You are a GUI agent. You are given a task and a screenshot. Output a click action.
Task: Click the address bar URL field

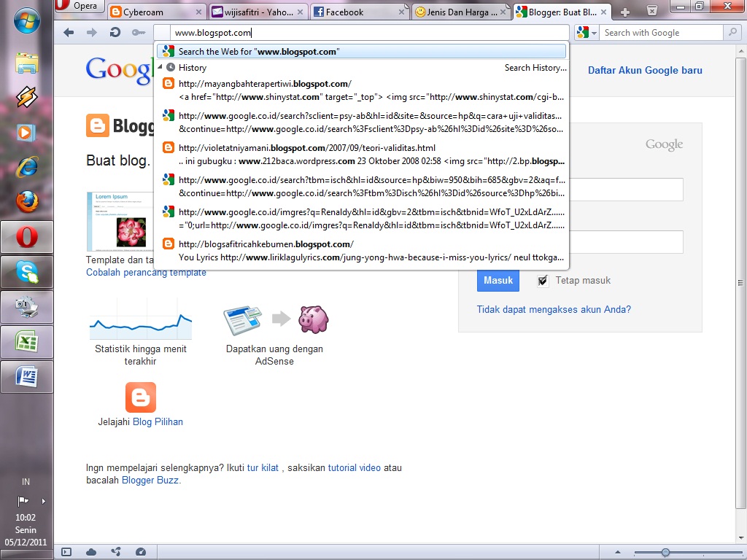coord(361,32)
